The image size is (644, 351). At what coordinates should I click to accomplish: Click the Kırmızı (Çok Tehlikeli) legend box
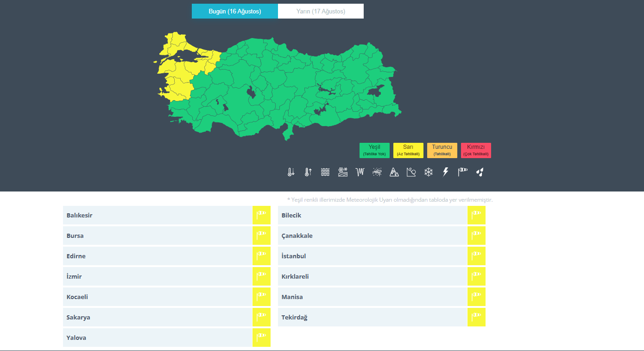(x=476, y=150)
